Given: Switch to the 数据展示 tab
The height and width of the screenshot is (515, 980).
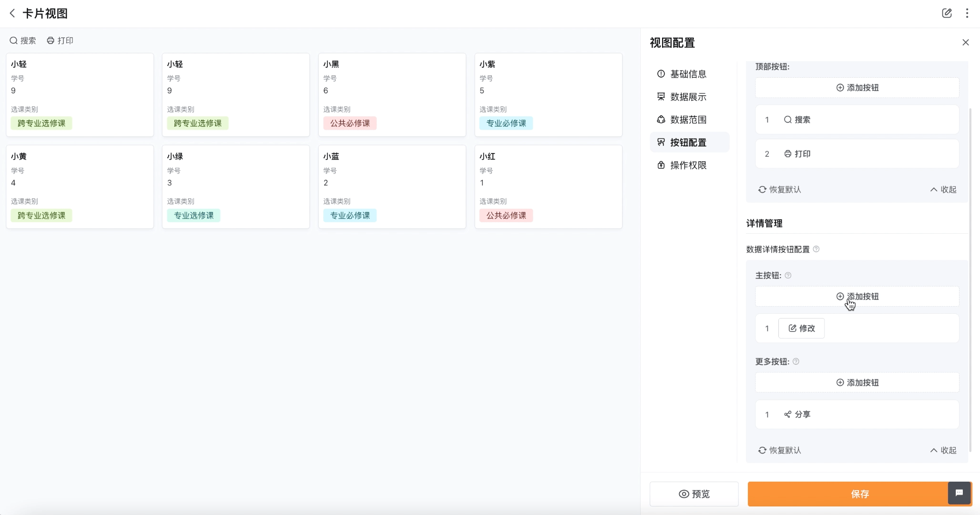Looking at the screenshot, I should tap(689, 97).
